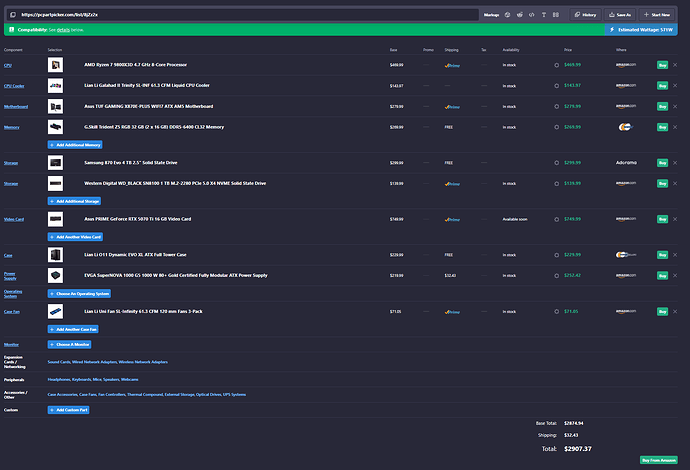
Task: Open Sound Cards link
Action: point(59,362)
